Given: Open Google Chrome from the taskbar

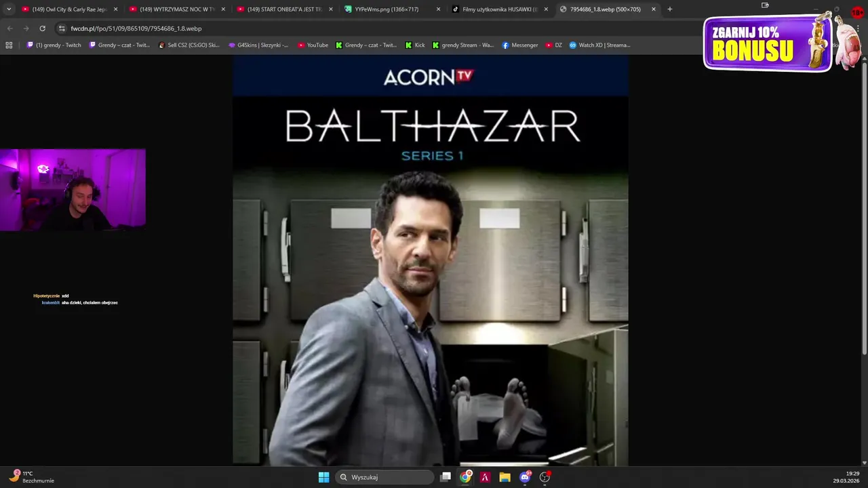Looking at the screenshot, I should pos(465,477).
